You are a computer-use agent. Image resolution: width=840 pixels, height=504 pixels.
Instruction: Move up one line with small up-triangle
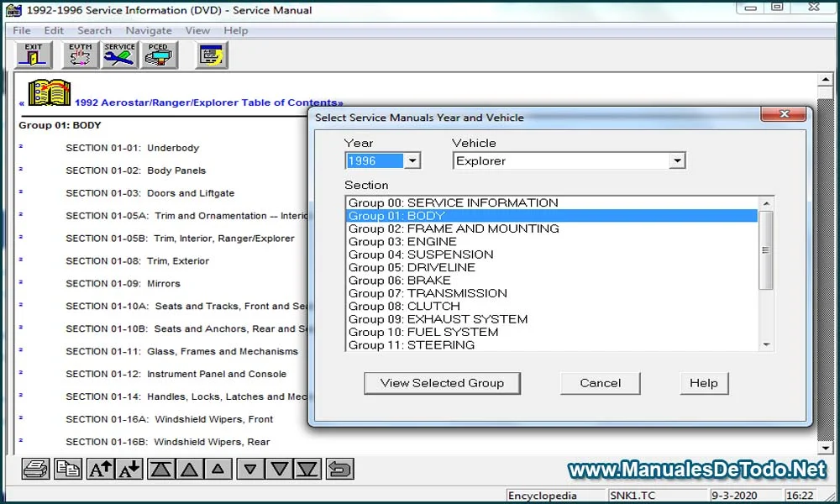tap(218, 470)
